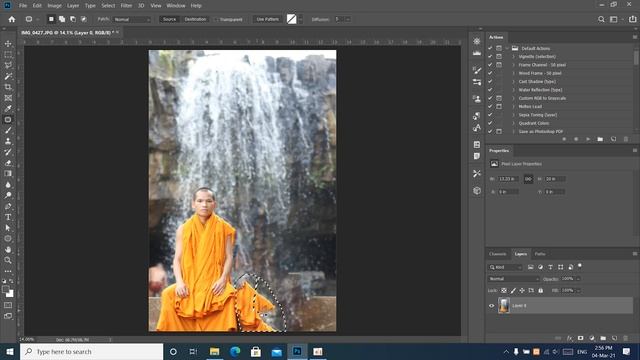Open the Opacity value dropdown arrow

point(578,279)
